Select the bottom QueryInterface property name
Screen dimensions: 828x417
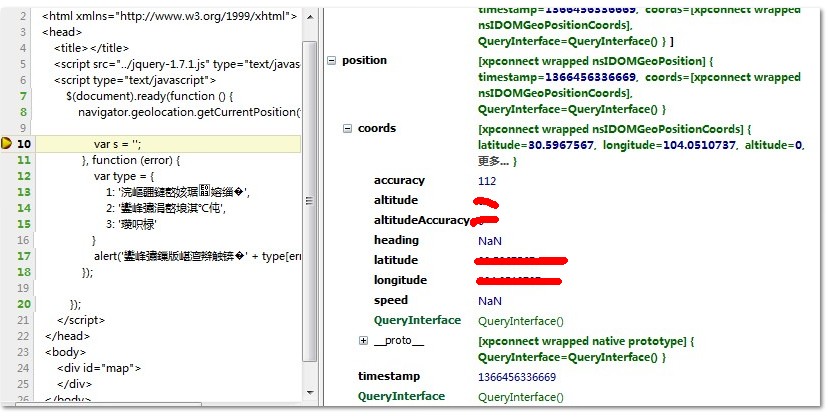[401, 396]
